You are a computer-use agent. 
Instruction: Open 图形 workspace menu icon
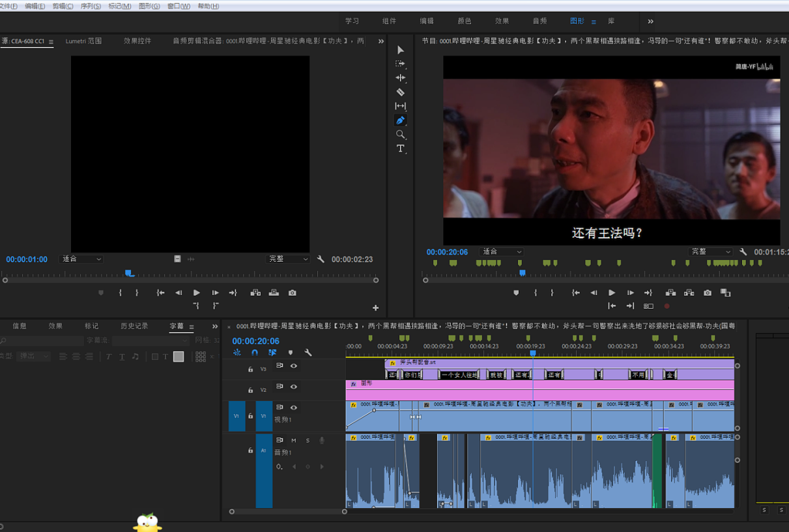tap(594, 22)
